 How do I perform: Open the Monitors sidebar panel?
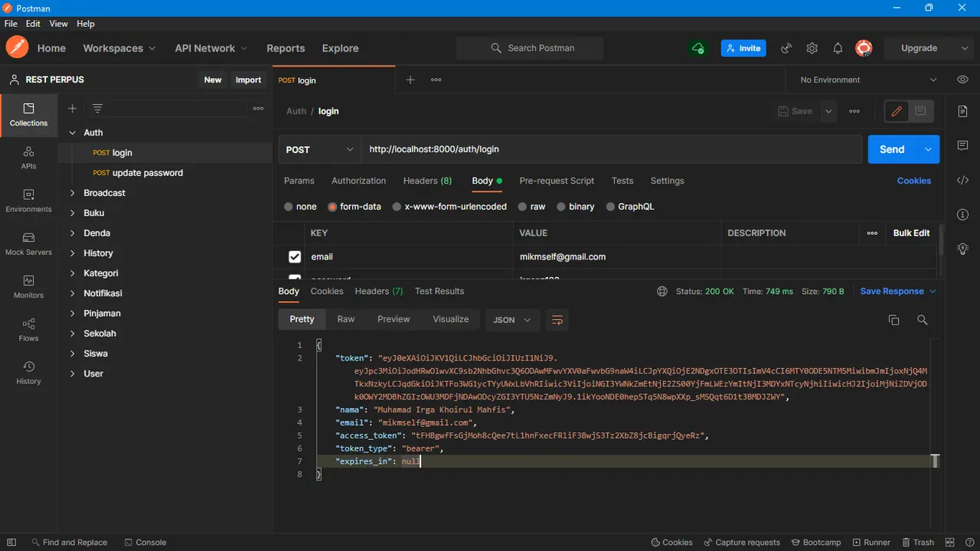tap(29, 286)
